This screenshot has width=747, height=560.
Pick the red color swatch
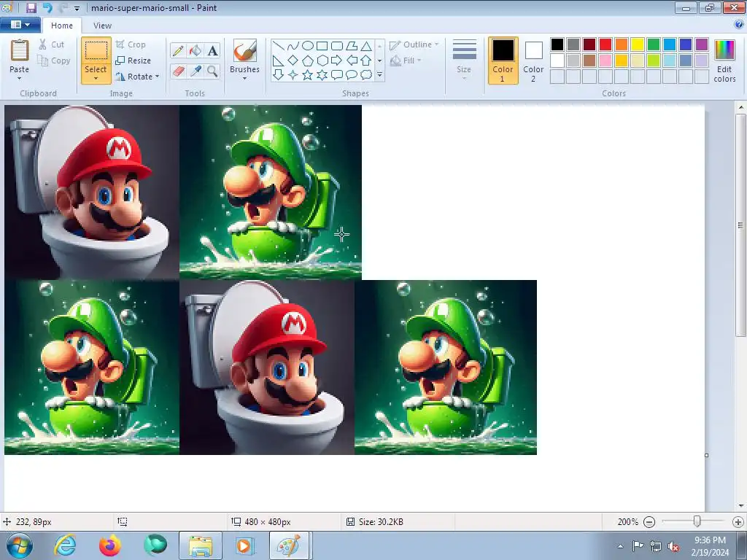pyautogui.click(x=605, y=44)
